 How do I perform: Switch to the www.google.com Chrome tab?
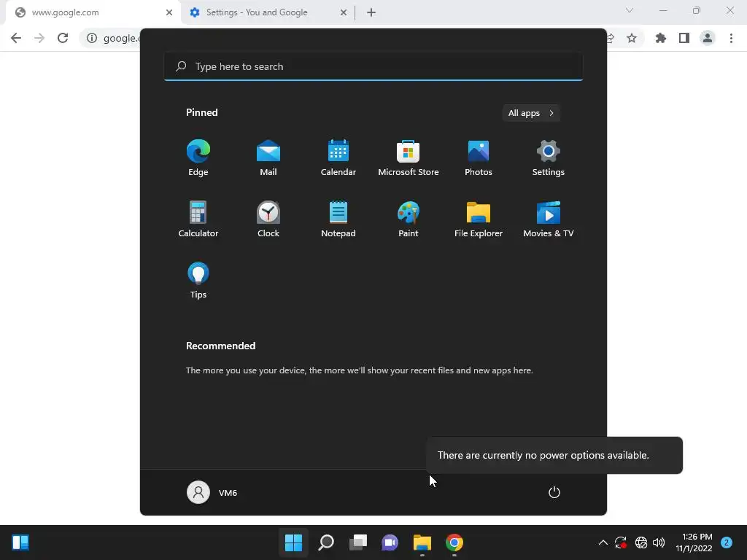(93, 12)
